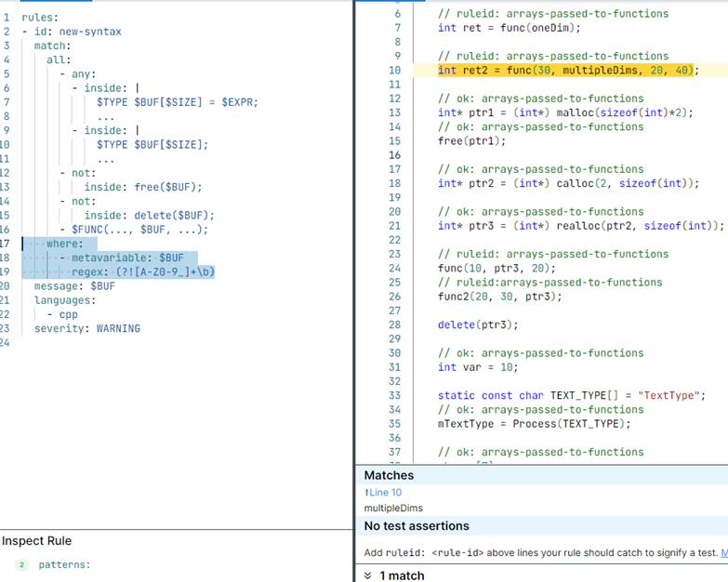Click the highlighted line 10 in code editor
The width and height of the screenshot is (728, 582).
point(567,71)
